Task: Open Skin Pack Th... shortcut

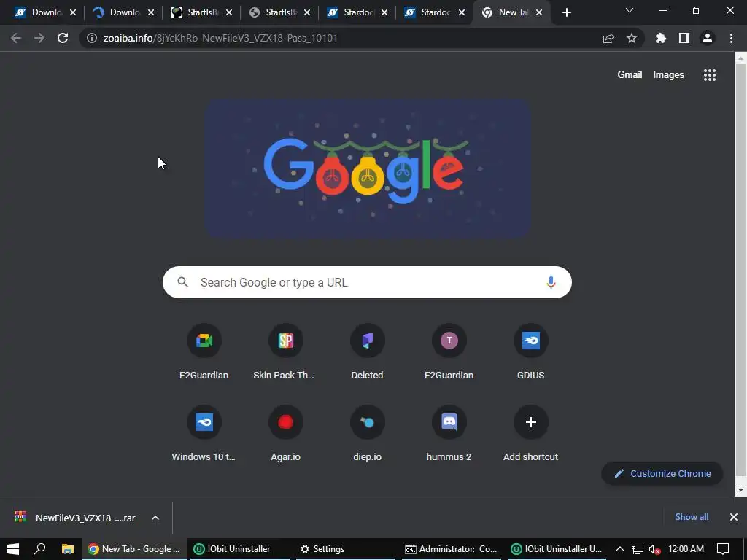Action: [x=285, y=351]
